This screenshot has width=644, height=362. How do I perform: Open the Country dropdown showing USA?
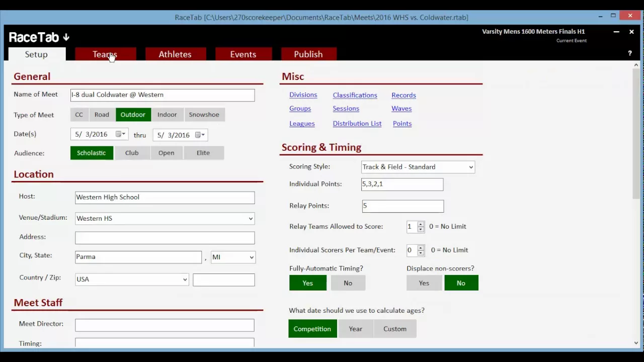[185, 280]
